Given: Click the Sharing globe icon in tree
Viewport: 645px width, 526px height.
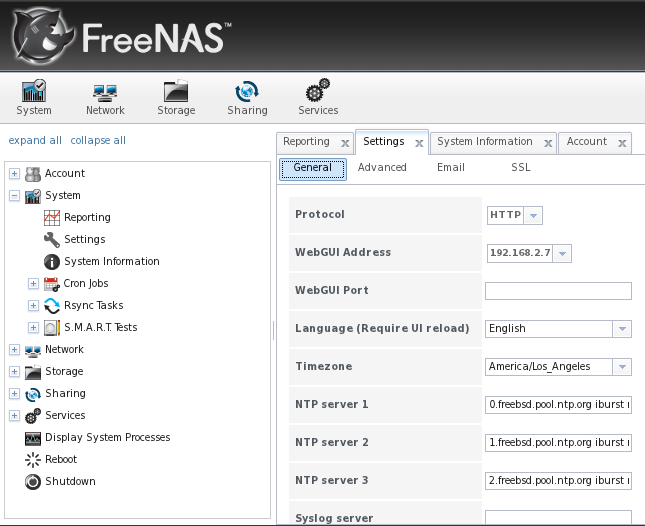Looking at the screenshot, I should point(32,394).
